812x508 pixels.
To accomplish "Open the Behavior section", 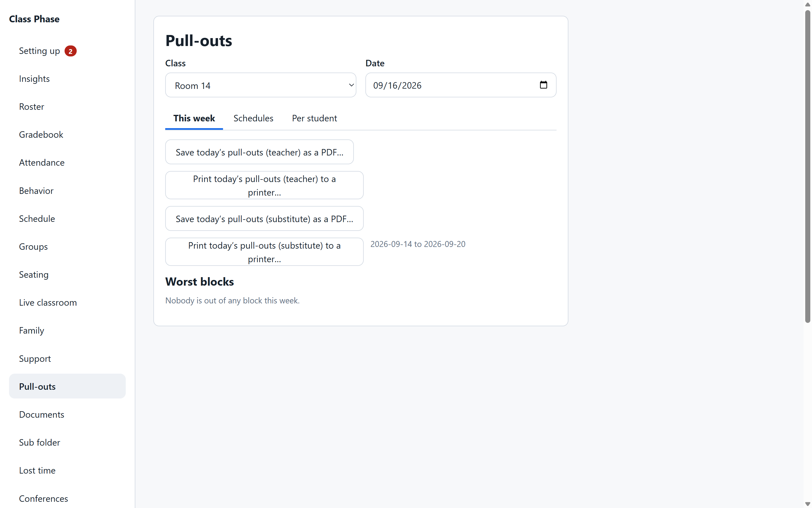I will pyautogui.click(x=67, y=190).
